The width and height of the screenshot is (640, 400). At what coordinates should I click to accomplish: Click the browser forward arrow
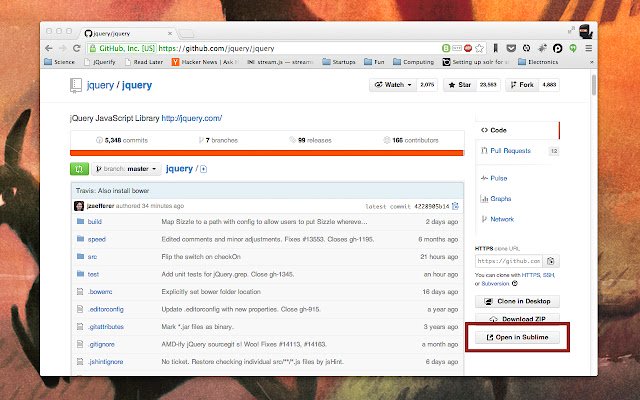point(62,48)
